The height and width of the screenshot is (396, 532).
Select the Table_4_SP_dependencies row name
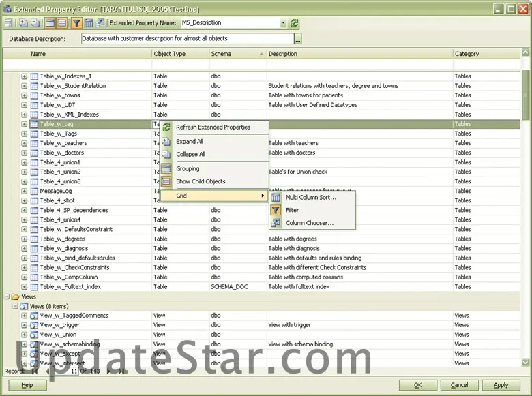click(x=74, y=210)
